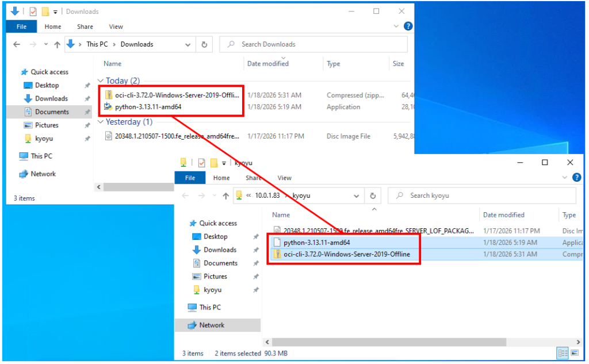589x364 pixels.
Task: Switch kyoyu window to large icons view
Action: (573, 353)
